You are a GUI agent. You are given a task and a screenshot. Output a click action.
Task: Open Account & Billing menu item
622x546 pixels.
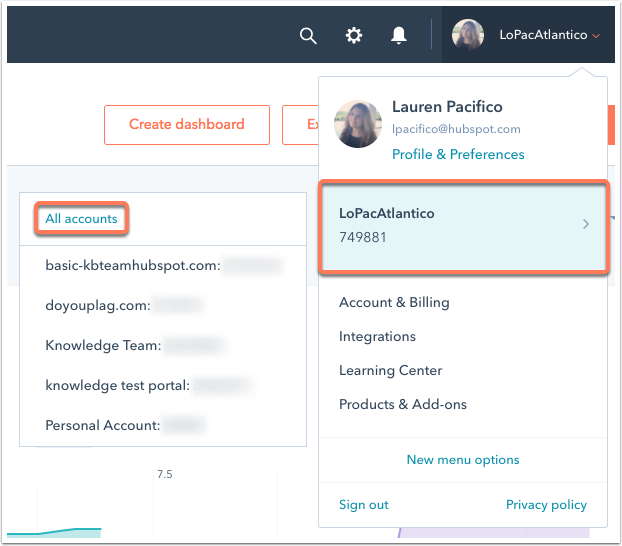(x=394, y=302)
